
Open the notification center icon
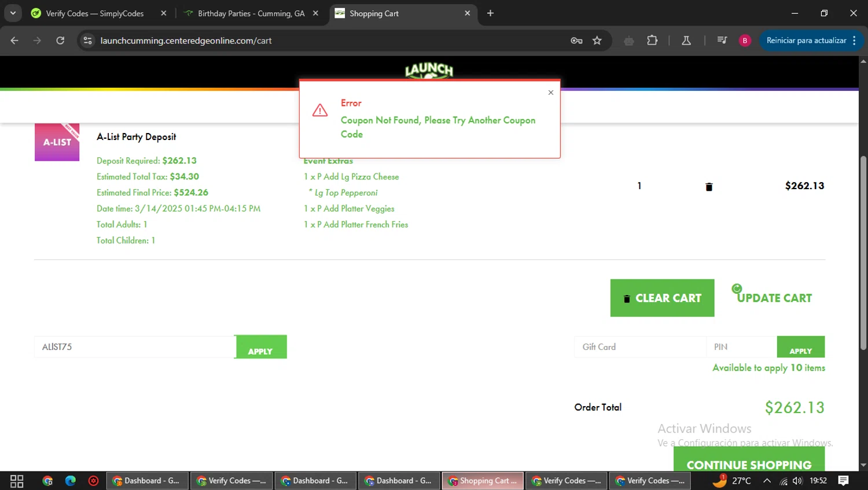point(843,481)
